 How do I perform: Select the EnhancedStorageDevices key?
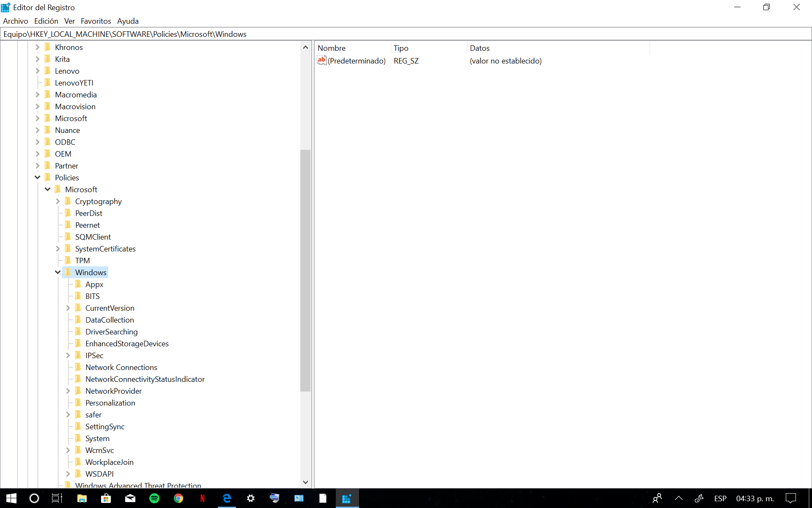coord(127,344)
